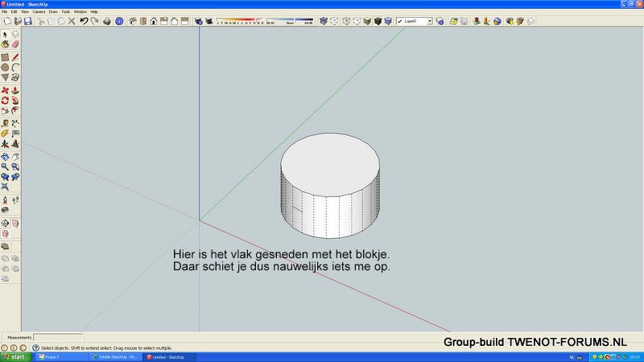Viewport: 644px width, 362px height.
Task: Open the File menu
Action: coord(4,12)
